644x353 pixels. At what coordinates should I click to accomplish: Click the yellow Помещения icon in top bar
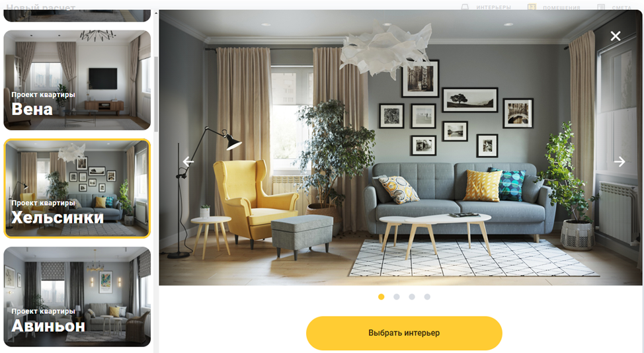[x=532, y=7]
